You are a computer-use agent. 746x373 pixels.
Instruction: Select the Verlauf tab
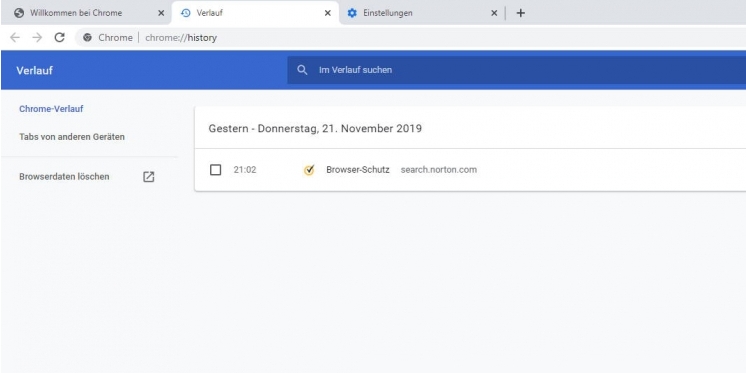pyautogui.click(x=255, y=13)
